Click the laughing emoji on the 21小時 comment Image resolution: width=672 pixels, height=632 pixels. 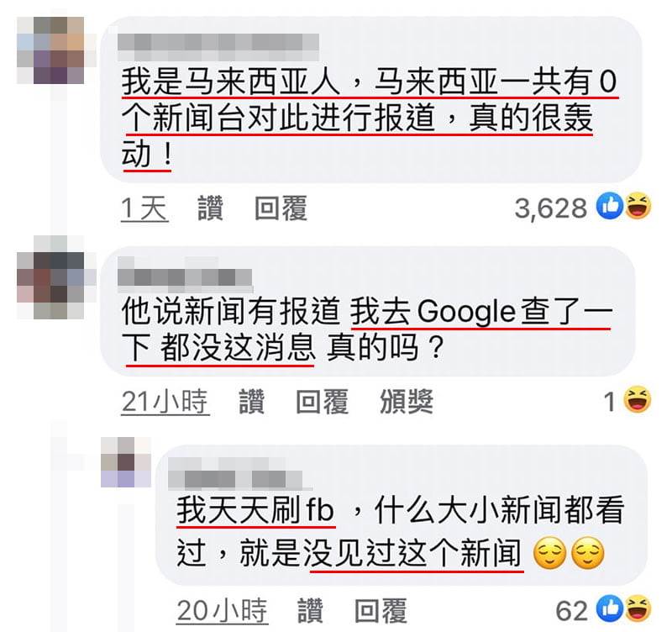(638, 399)
